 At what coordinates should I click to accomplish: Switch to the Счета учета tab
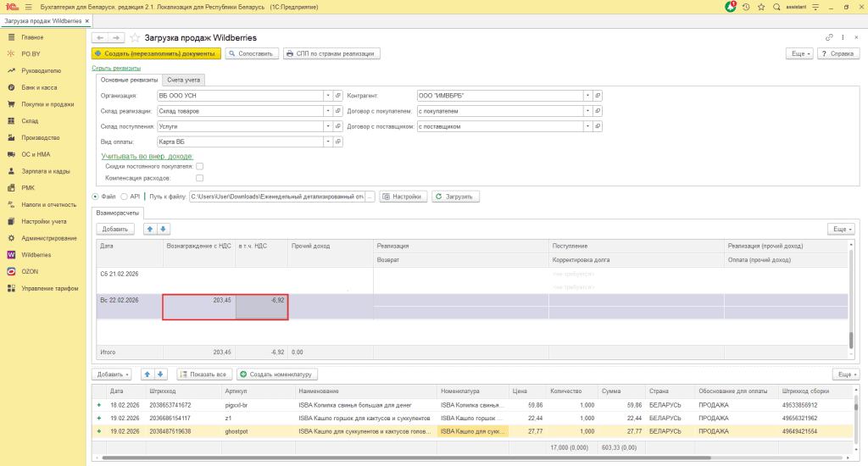[184, 80]
